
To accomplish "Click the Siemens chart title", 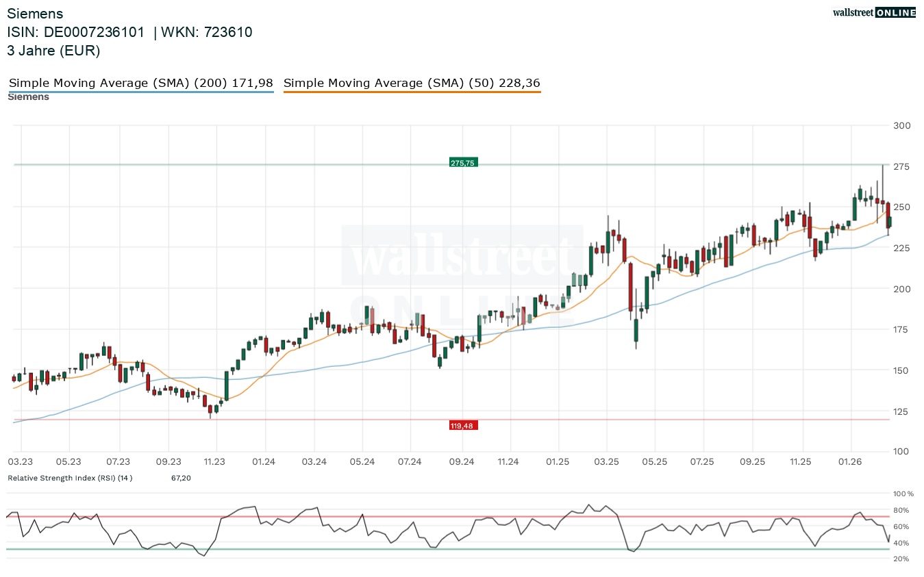I will [35, 14].
